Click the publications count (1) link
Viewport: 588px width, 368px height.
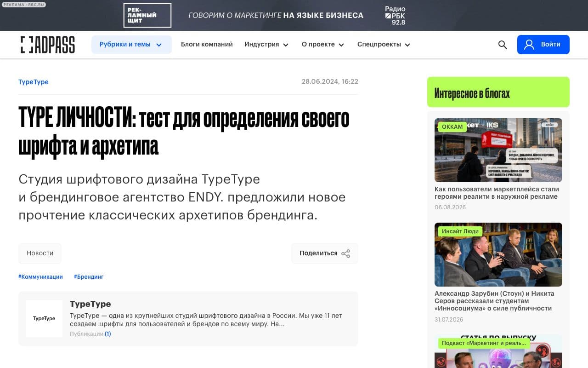tap(108, 334)
